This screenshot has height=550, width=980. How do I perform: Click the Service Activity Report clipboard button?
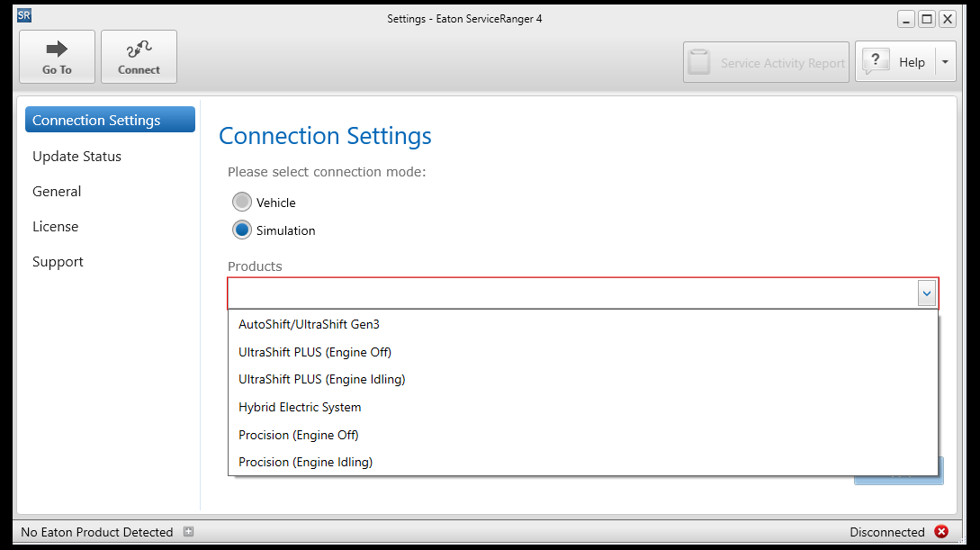coord(766,63)
